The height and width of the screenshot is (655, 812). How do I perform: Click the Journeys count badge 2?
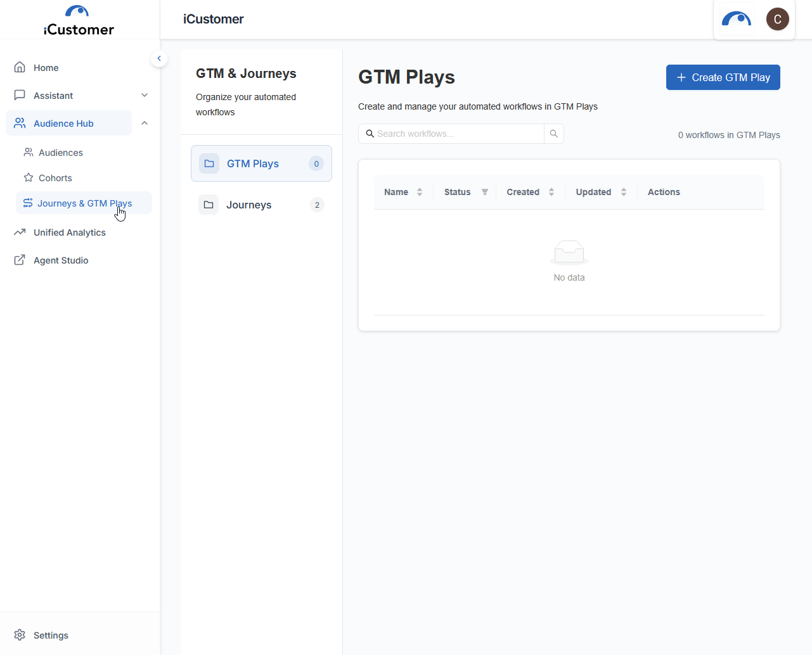318,205
